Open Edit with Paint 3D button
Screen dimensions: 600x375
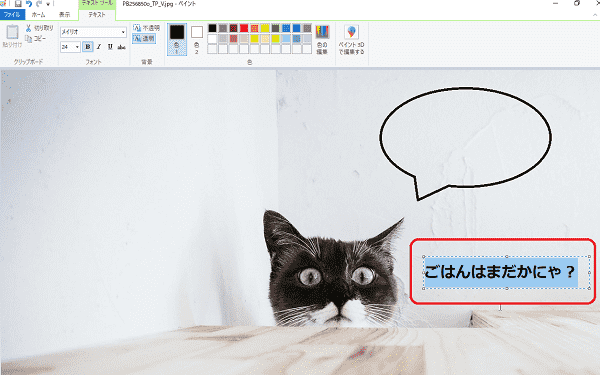(x=351, y=39)
